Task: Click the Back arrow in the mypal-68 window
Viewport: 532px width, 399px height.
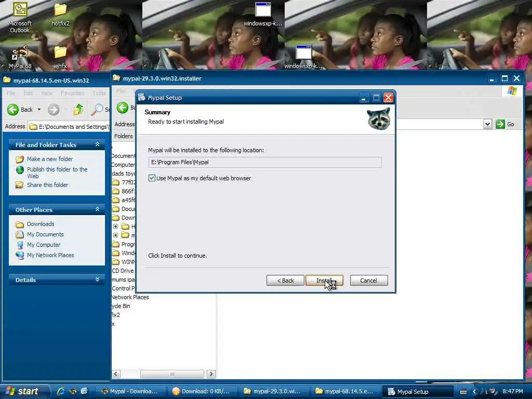Action: point(13,110)
